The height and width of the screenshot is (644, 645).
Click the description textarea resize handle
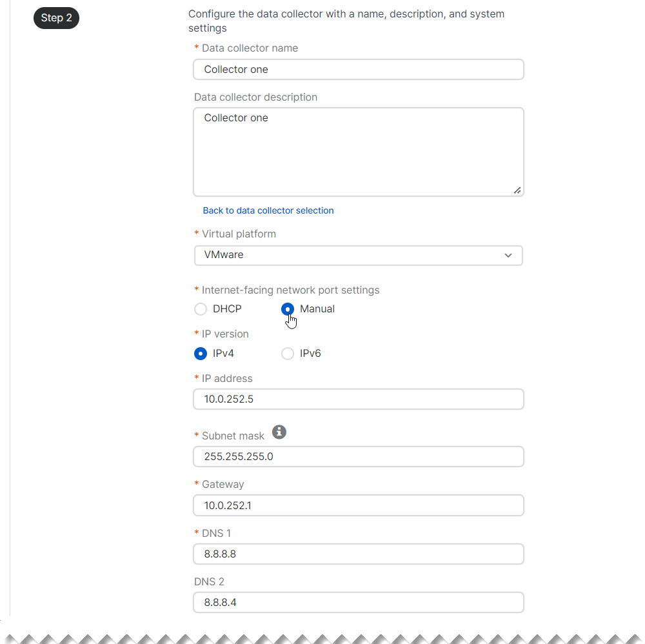517,190
